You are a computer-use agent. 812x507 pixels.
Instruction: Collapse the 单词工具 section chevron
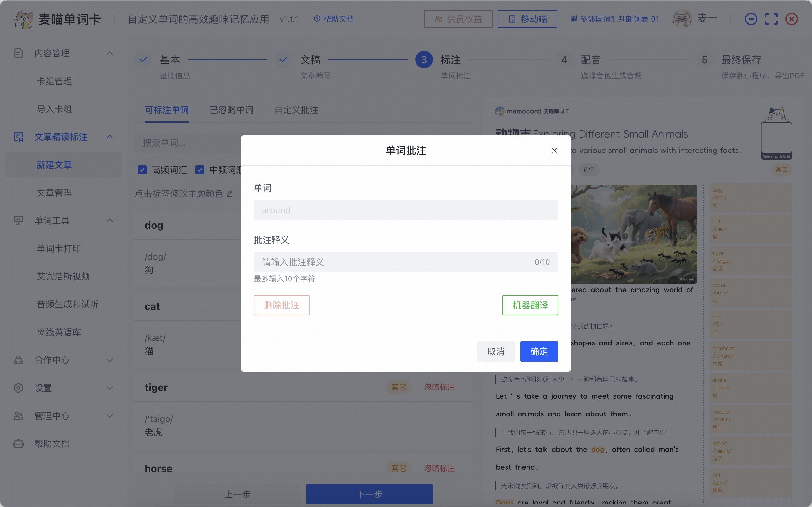click(x=110, y=220)
